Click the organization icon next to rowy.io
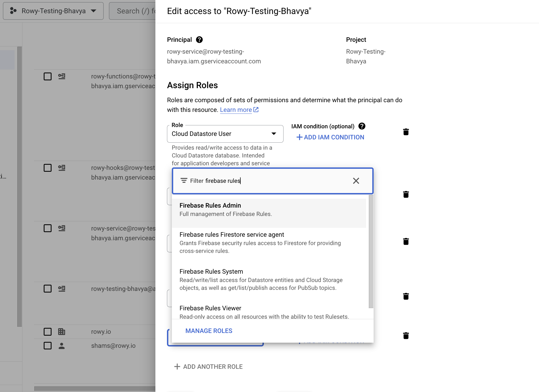This screenshot has width=539, height=392. click(x=62, y=332)
